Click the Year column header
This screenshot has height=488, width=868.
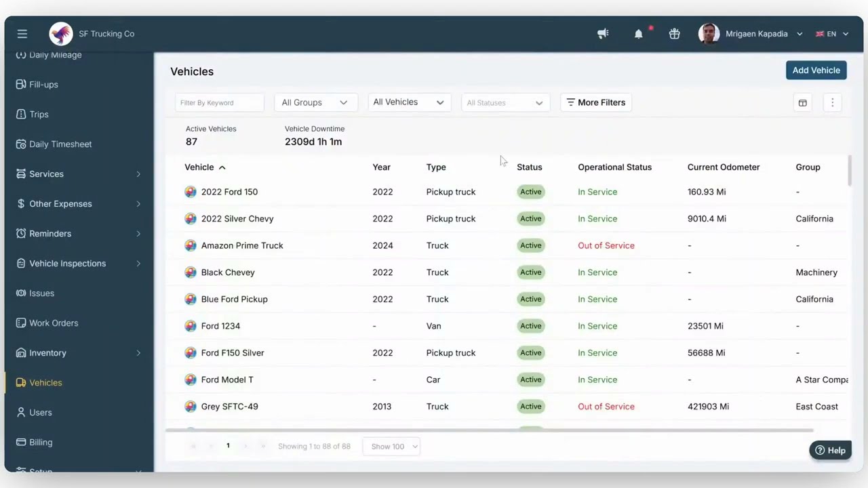[381, 167]
